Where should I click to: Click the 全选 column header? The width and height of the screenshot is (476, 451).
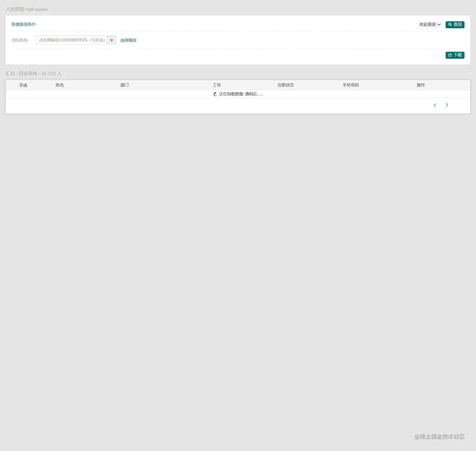23,85
